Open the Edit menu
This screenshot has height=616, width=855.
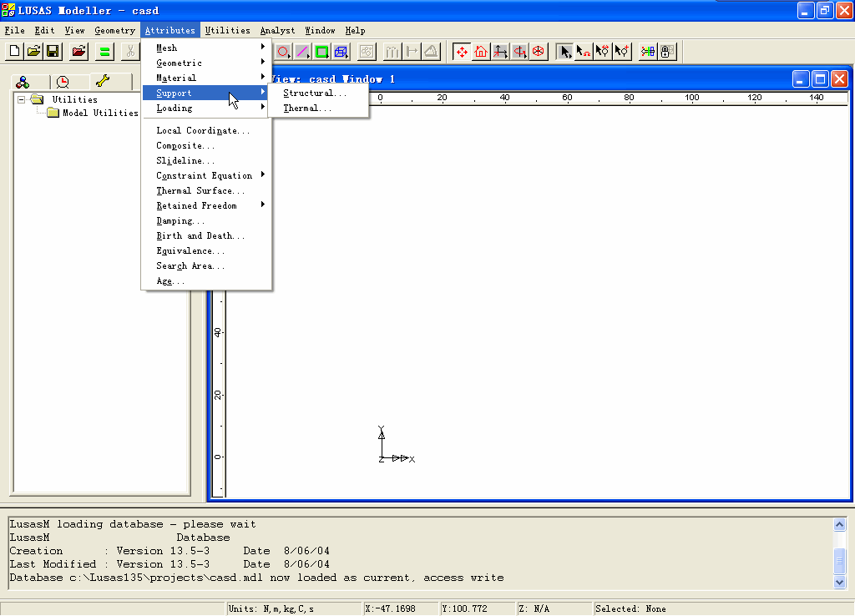[x=45, y=31]
